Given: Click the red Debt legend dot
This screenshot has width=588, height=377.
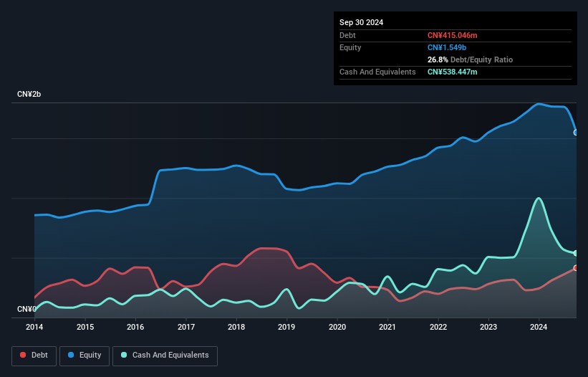Looking at the screenshot, I should point(23,355).
